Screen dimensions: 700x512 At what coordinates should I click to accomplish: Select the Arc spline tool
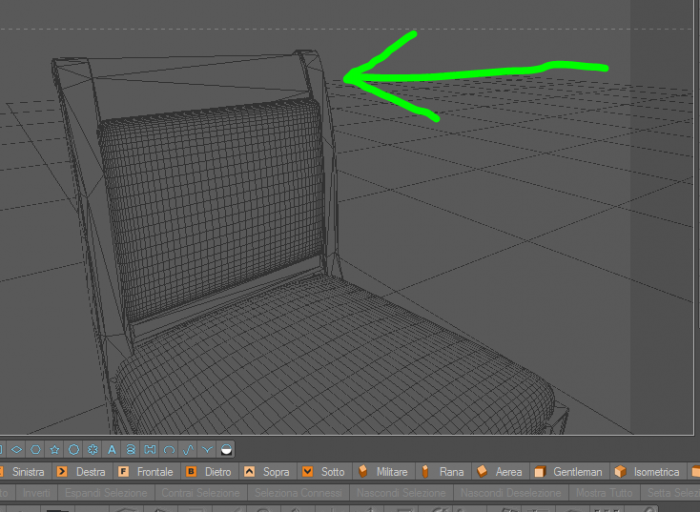169,450
